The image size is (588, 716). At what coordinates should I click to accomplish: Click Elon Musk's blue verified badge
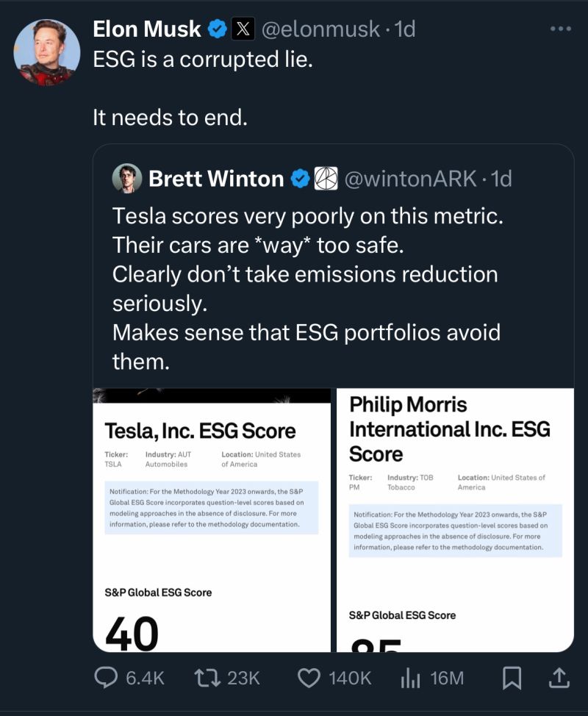pos(218,29)
